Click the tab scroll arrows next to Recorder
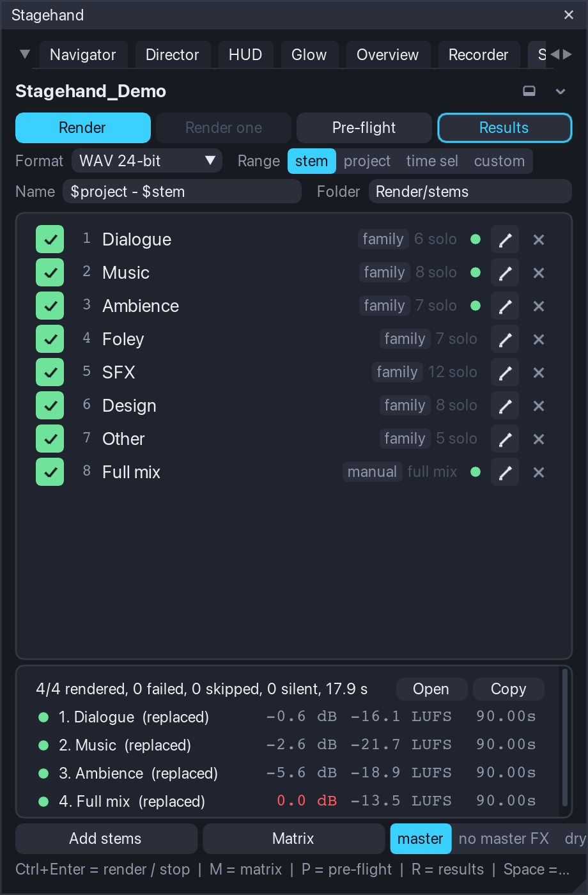The width and height of the screenshot is (588, 895). 561,54
